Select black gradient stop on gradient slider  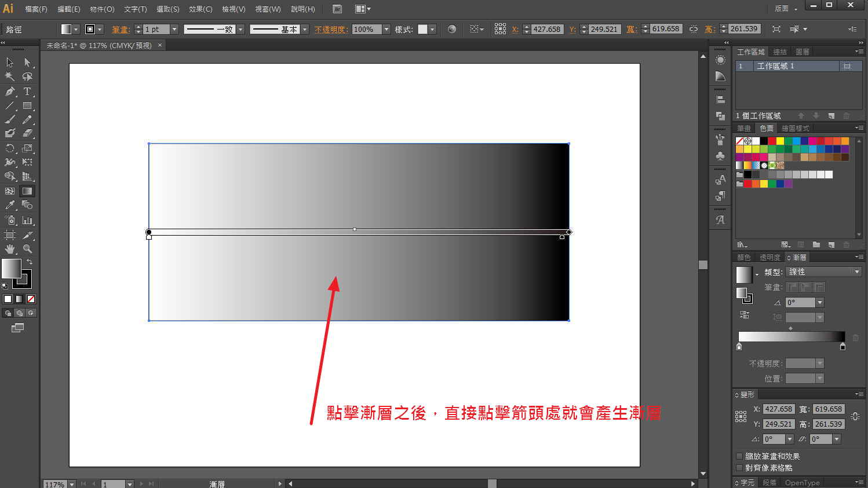(843, 346)
